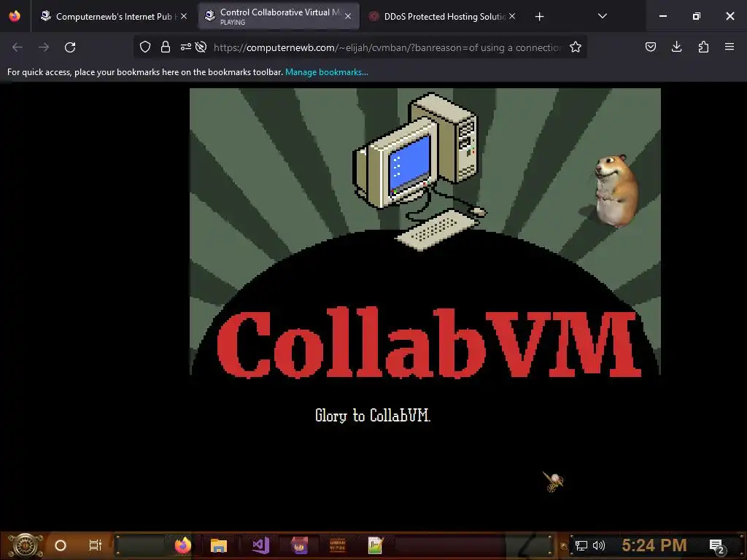This screenshot has height=560, width=747.
Task: Click the Glory to CollabVM text
Action: pos(373,415)
